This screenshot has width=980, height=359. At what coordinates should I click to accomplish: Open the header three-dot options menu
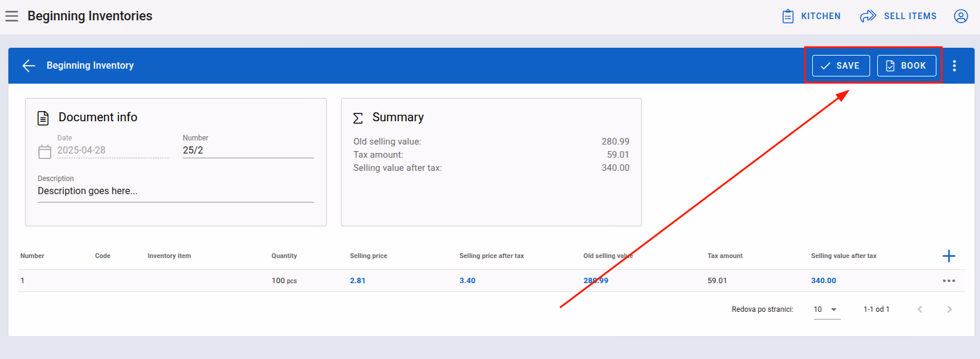click(954, 66)
